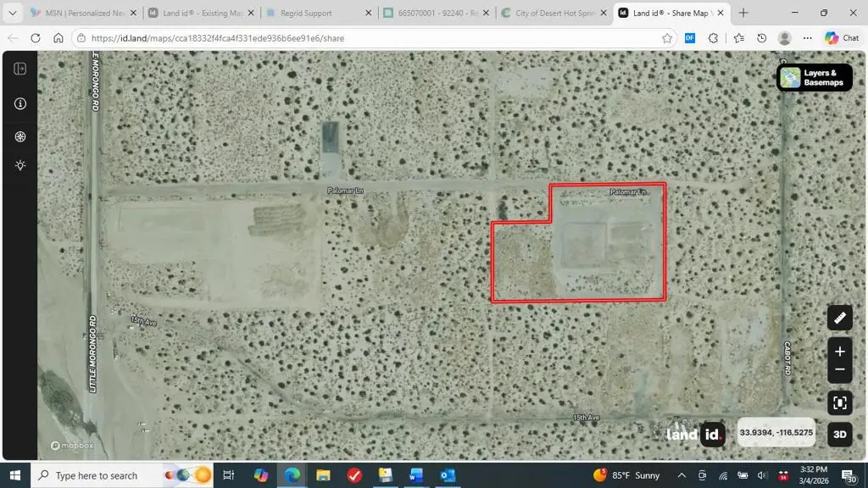Open the Edge settings menu with three dots
The image size is (868, 488).
click(x=809, y=37)
